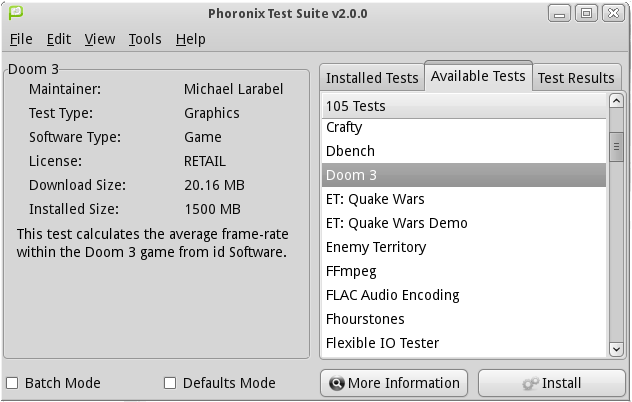Viewport: 632px width, 402px height.
Task: Select Dbench in the tests list
Action: (464, 151)
